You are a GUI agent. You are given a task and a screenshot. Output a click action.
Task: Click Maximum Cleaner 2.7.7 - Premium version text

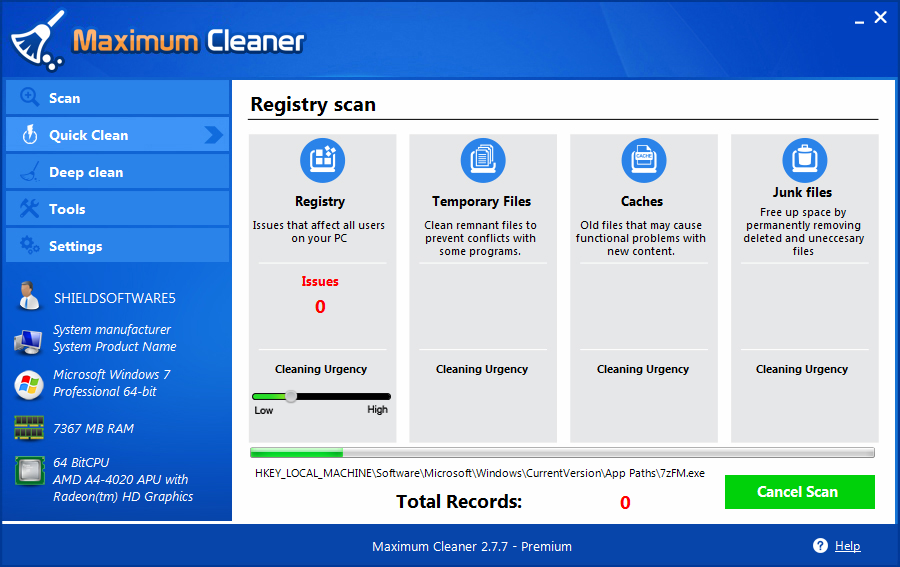tap(472, 546)
